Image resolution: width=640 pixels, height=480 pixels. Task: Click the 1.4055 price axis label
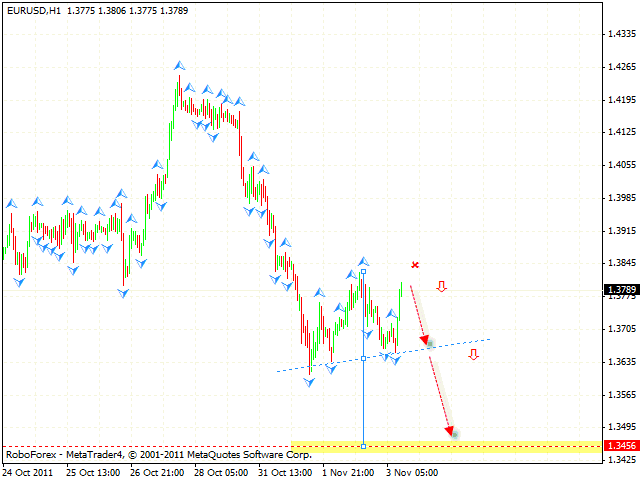click(622, 165)
